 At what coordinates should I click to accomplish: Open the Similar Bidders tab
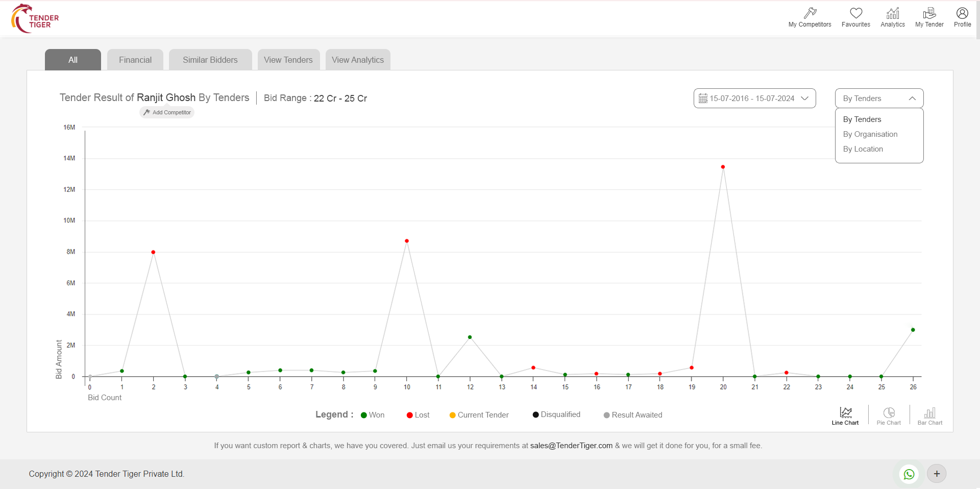point(210,60)
